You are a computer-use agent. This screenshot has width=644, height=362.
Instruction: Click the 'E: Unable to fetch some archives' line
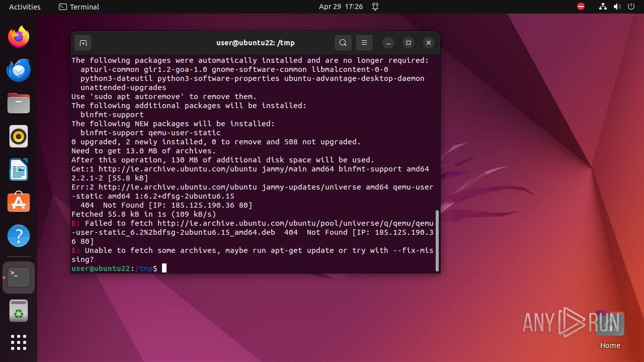pyautogui.click(x=252, y=255)
